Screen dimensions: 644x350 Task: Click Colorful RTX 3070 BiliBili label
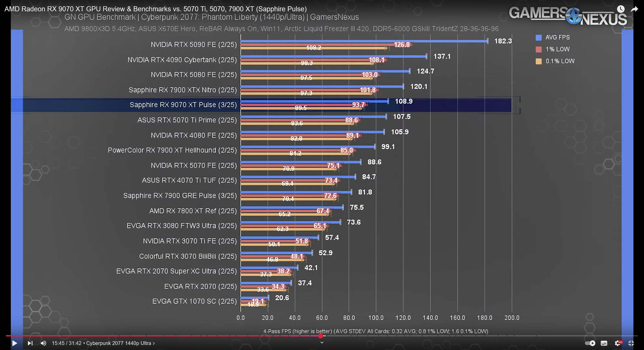[x=188, y=256]
